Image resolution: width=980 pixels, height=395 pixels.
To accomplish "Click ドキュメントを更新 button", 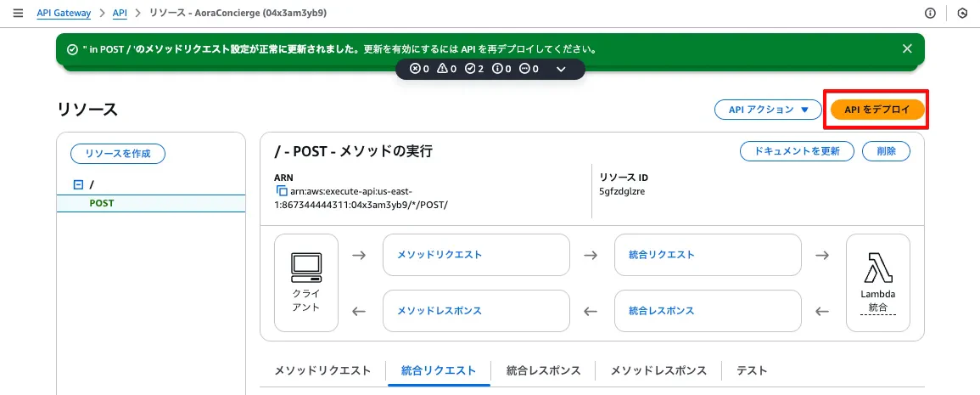I will [x=797, y=151].
